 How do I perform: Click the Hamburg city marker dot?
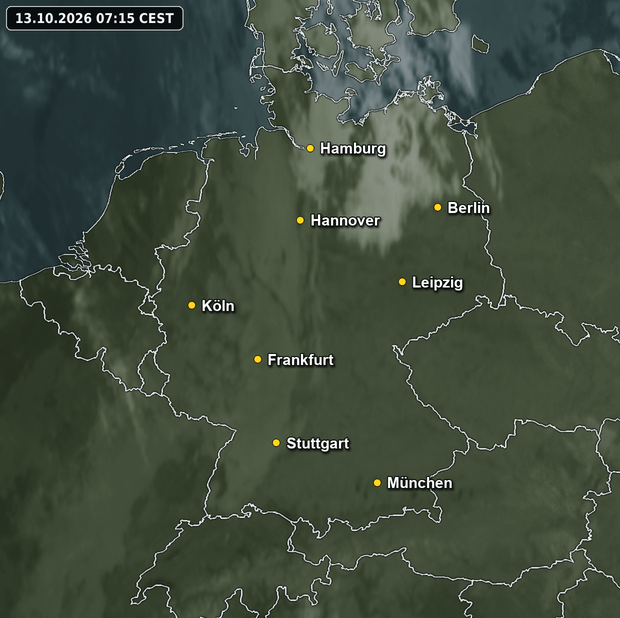310,148
